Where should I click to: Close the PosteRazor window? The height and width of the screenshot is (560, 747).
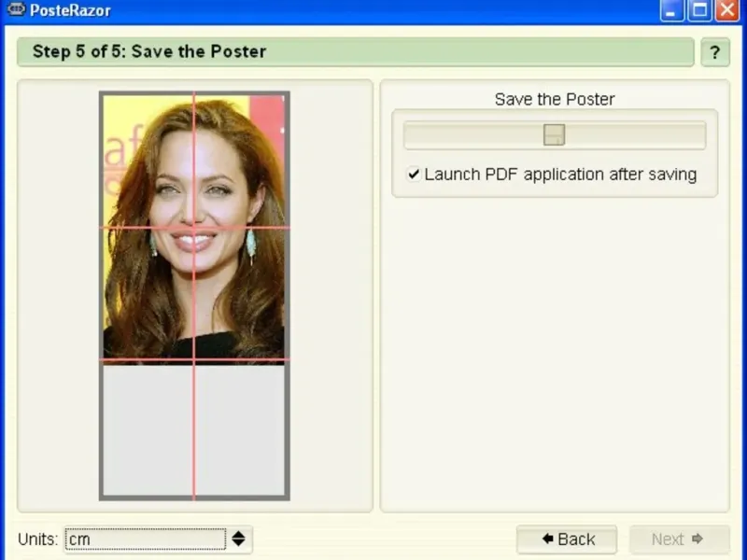click(727, 10)
